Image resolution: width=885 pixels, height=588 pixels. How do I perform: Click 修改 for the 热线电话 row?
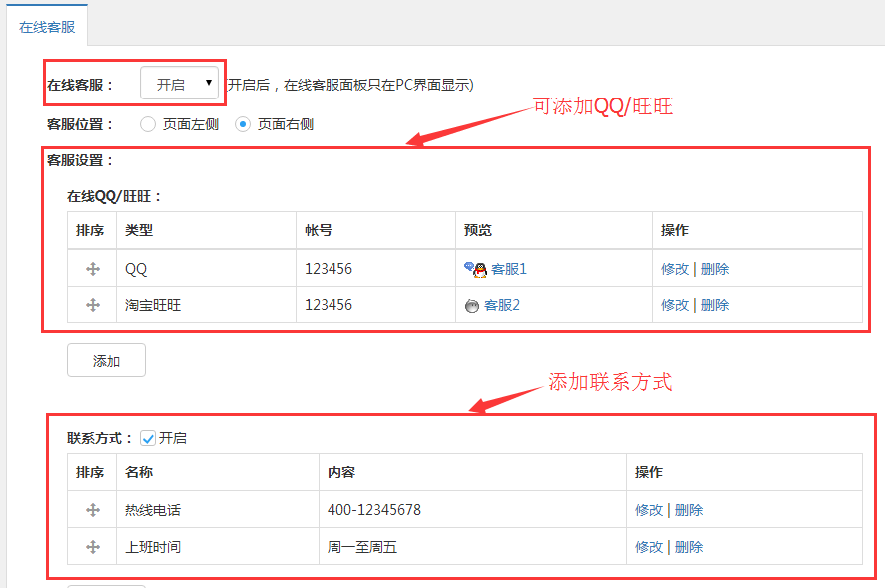pyautogui.click(x=649, y=510)
